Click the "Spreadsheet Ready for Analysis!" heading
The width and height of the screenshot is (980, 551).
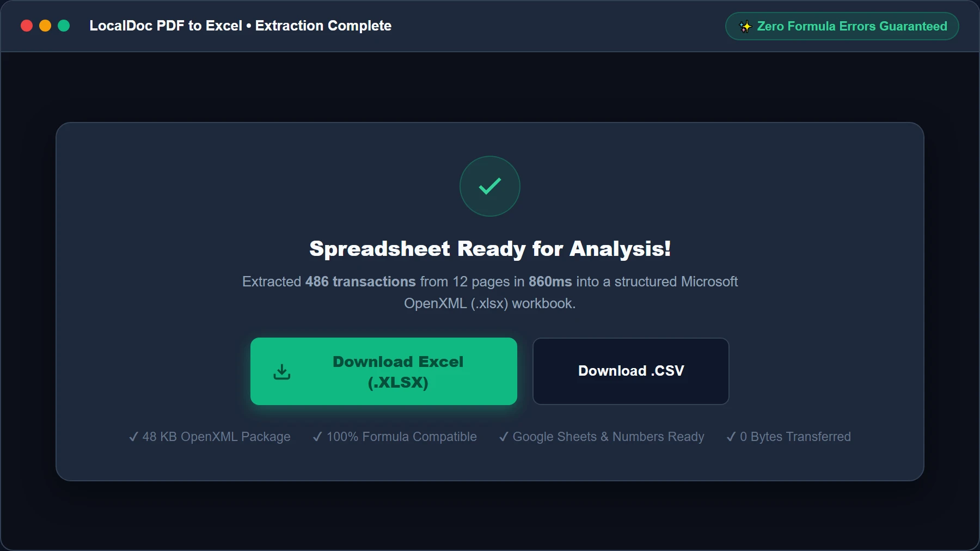(490, 249)
